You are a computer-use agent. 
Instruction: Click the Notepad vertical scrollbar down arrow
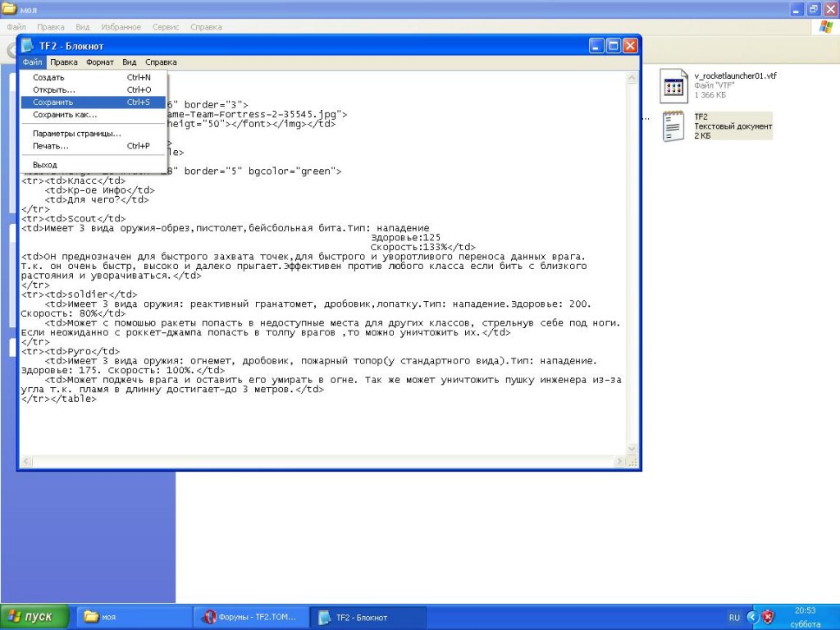[x=632, y=449]
